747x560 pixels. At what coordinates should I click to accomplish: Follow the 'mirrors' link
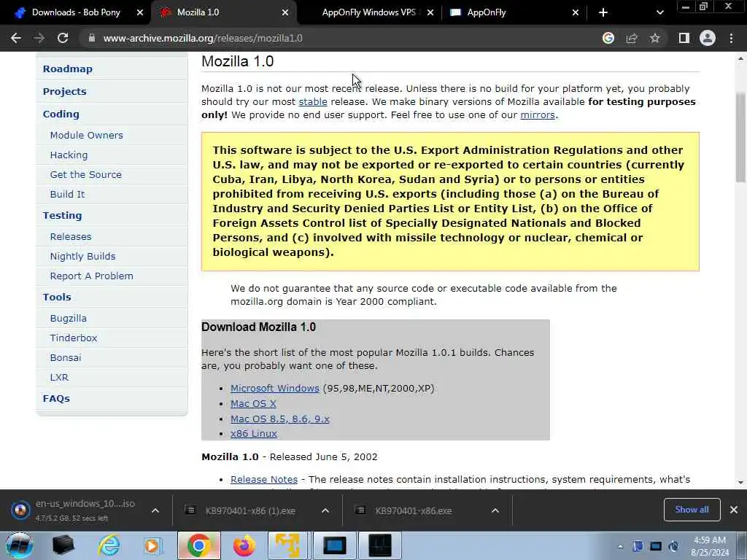(x=538, y=114)
